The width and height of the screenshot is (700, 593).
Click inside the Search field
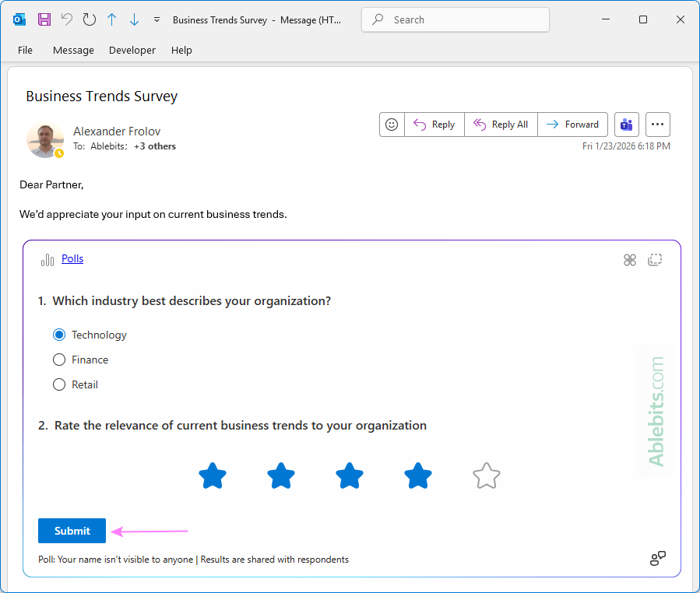455,19
